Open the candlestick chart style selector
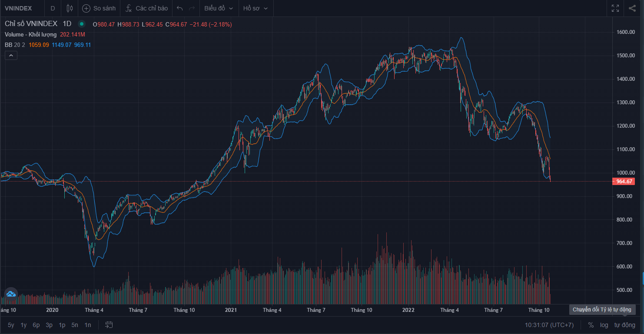This screenshot has height=334, width=644. (x=70, y=8)
